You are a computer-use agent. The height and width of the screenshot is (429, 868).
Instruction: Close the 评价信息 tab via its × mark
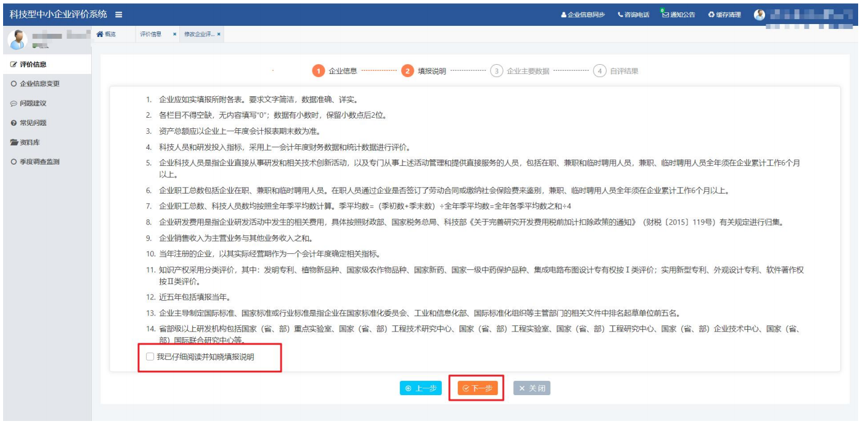point(174,35)
